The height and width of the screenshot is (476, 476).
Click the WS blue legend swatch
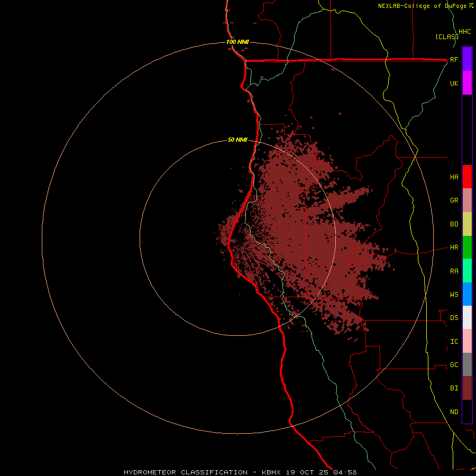[x=467, y=294]
